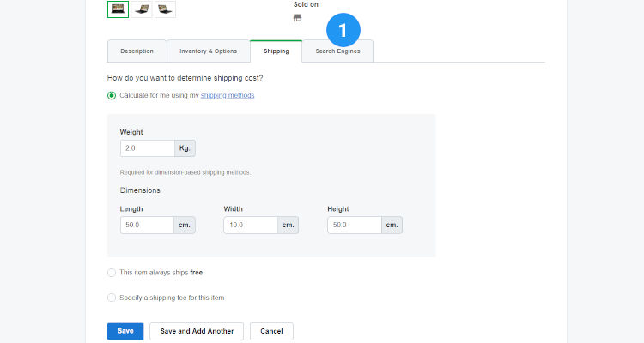644x343 pixels.
Task: Focus the Length dimension field
Action: pos(148,225)
